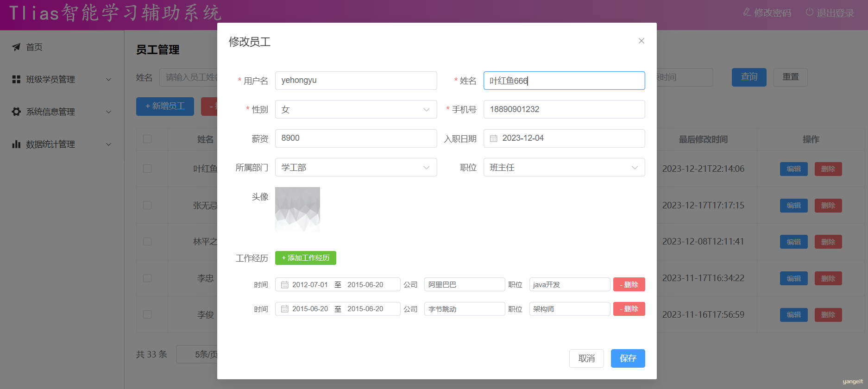Screen dimensions: 868x389
Task: Click 删除 for the 2023-11-16T17:56:59 row
Action: tap(828, 315)
